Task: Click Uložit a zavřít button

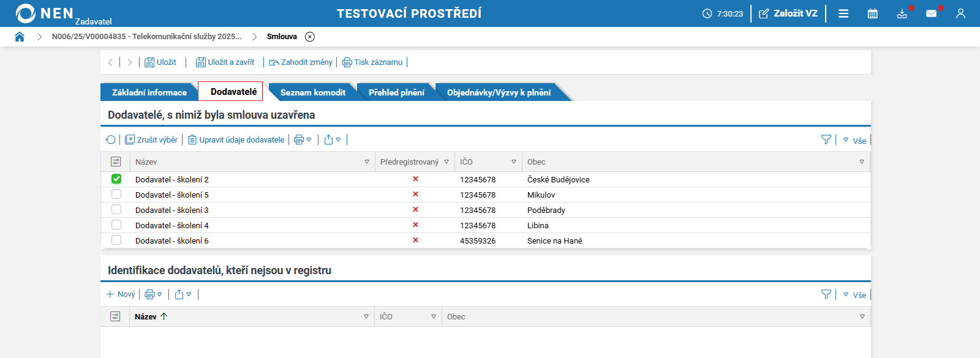Action: (x=225, y=62)
